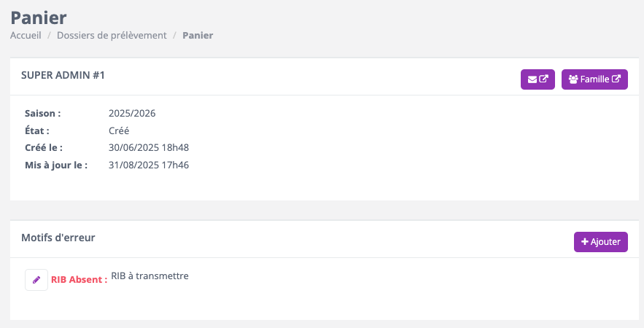
Task: Select the update date 31/08/2025 17h46
Action: (x=149, y=165)
